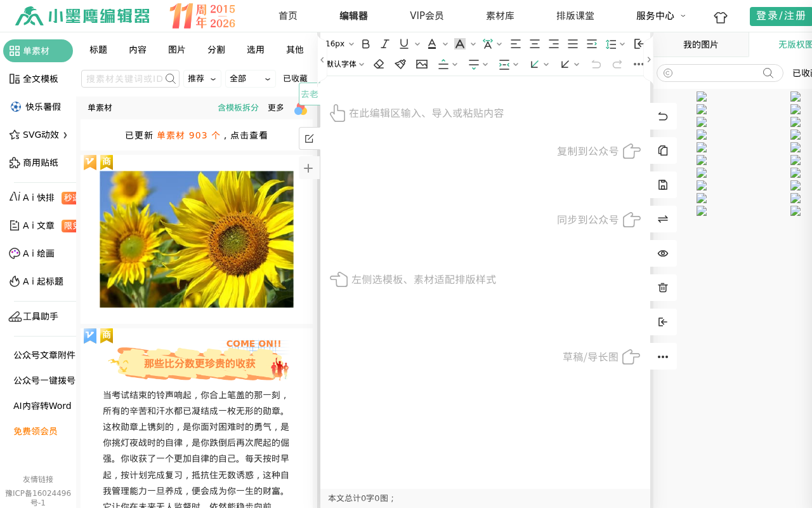Open side bar more options ellipsis

[663, 356]
